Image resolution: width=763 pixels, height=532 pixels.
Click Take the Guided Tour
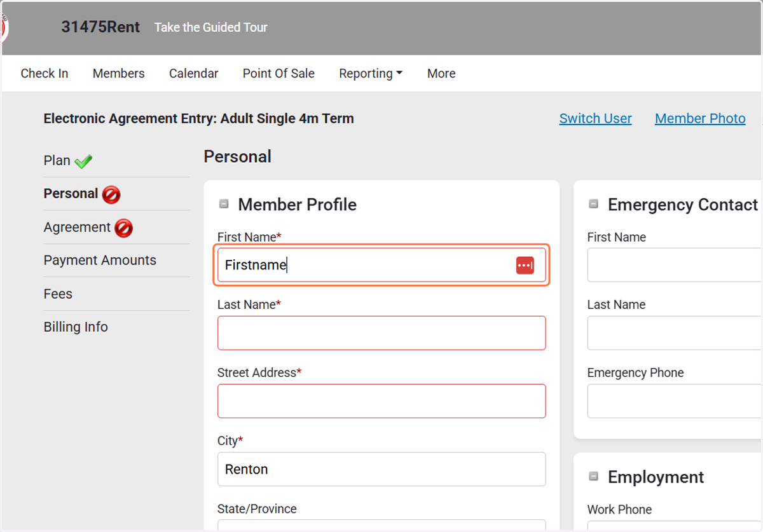(211, 27)
